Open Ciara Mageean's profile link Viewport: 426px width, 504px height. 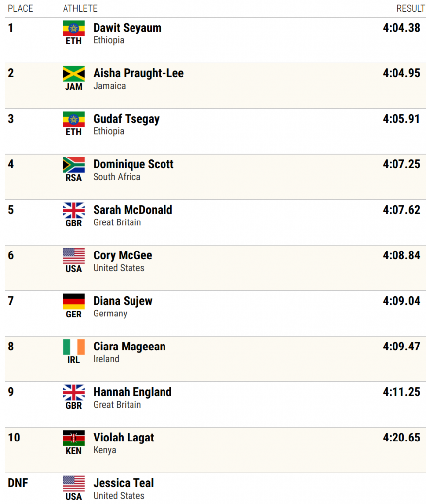129,346
